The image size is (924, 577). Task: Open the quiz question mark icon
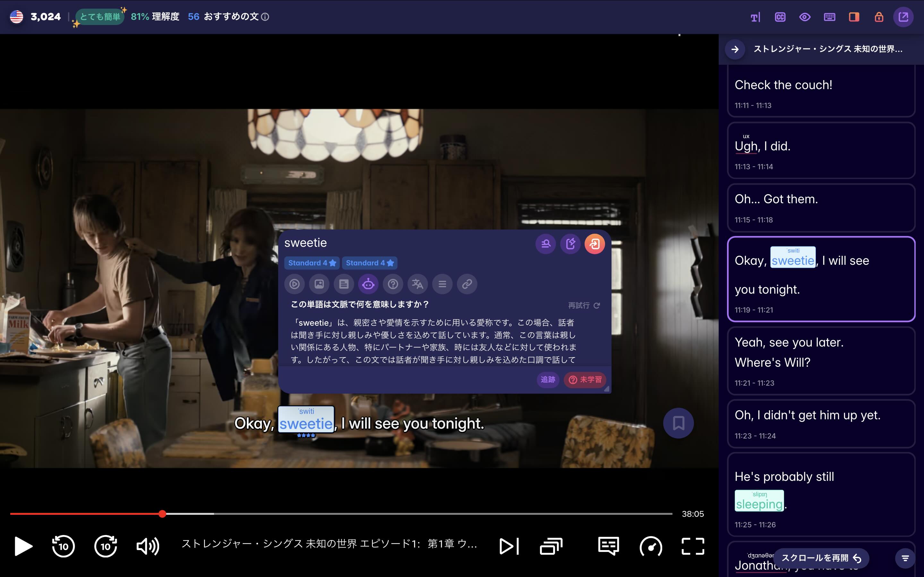point(393,284)
